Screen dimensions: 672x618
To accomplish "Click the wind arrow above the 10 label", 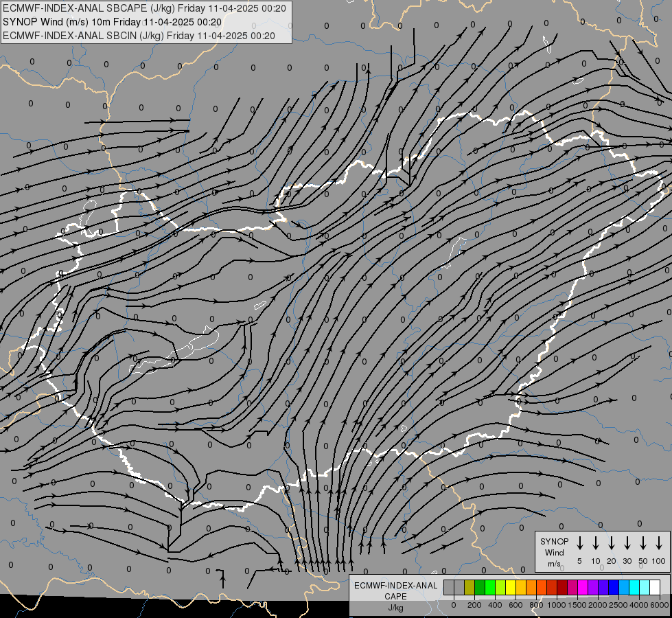I will click(x=596, y=543).
